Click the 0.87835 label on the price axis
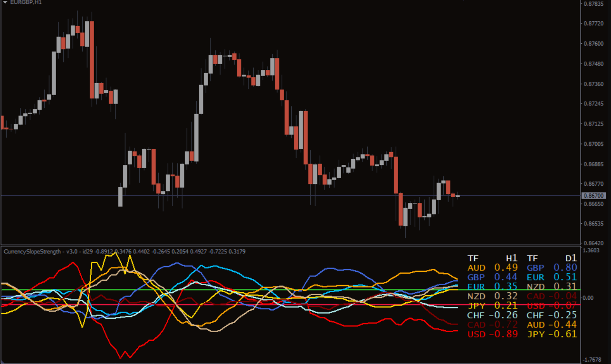The height and width of the screenshot is (364, 611). pos(593,4)
